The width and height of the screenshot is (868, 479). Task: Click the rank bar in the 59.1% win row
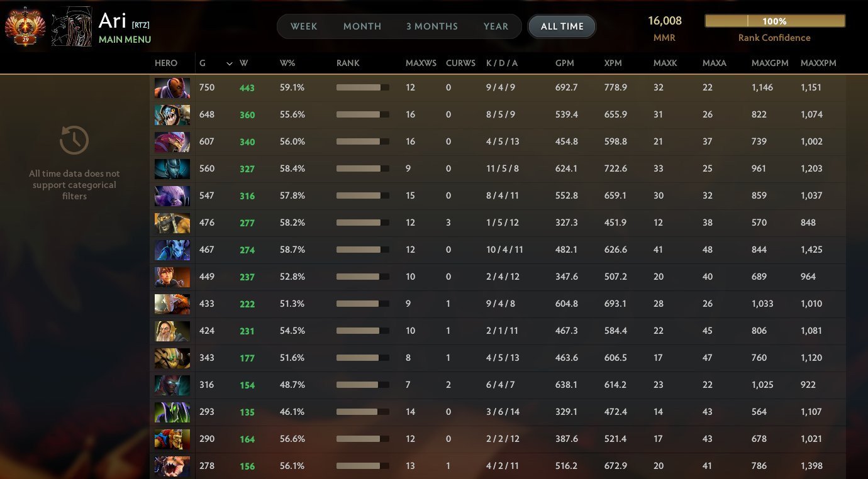363,87
